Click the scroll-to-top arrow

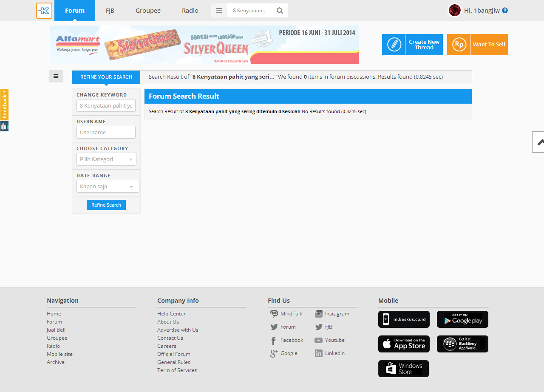point(538,142)
